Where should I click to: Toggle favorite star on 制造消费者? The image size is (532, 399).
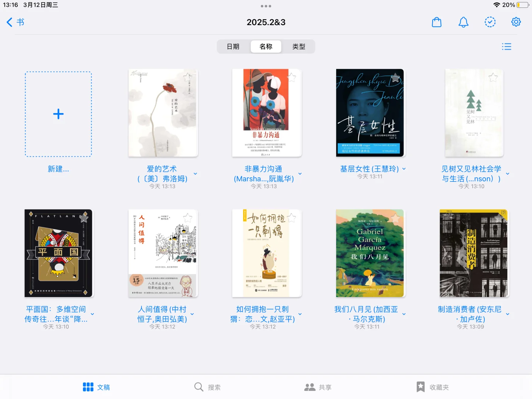pyautogui.click(x=500, y=218)
